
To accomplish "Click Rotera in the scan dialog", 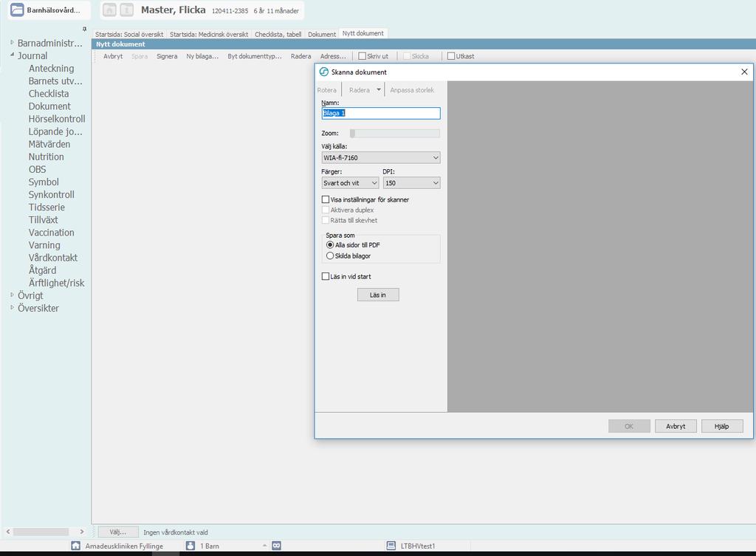I will coord(326,90).
